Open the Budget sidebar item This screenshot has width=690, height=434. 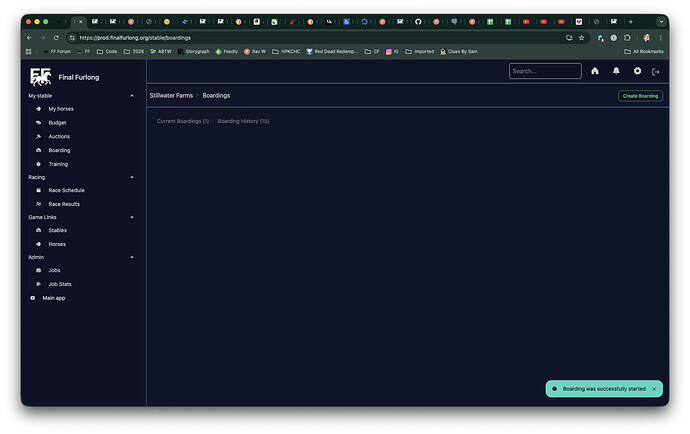57,123
